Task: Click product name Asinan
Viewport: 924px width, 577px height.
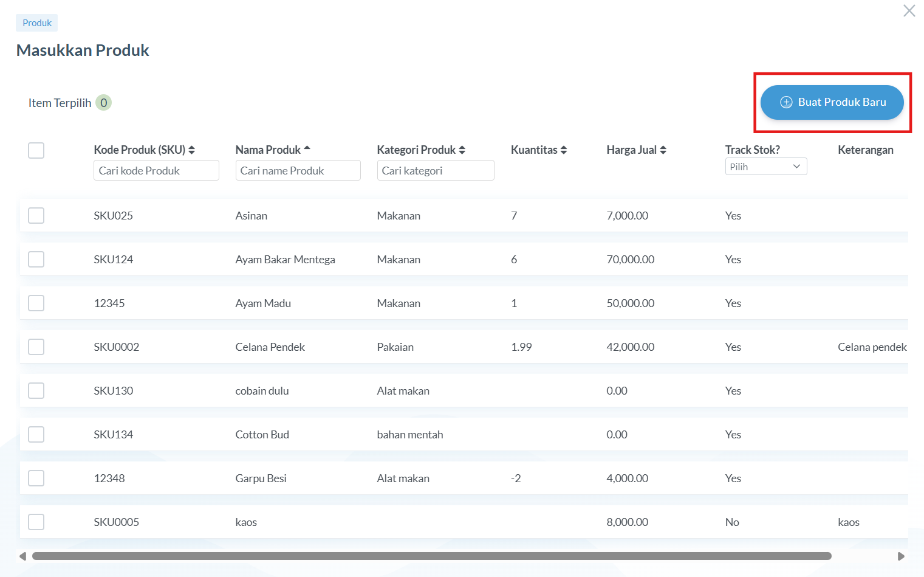Action: [252, 216]
